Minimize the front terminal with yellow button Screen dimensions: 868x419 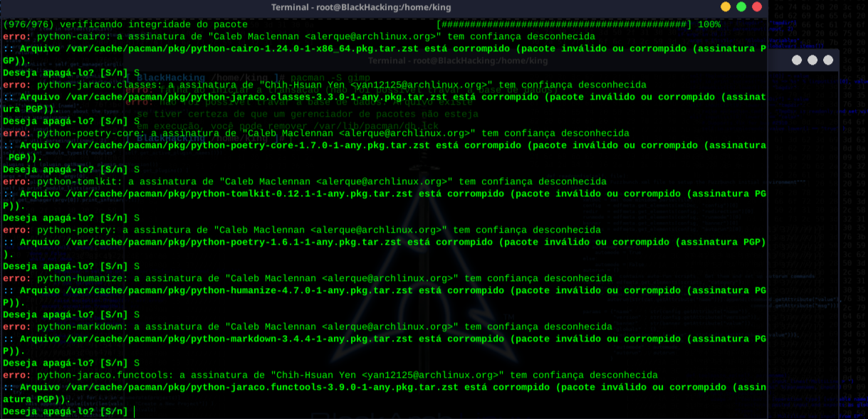click(x=726, y=7)
